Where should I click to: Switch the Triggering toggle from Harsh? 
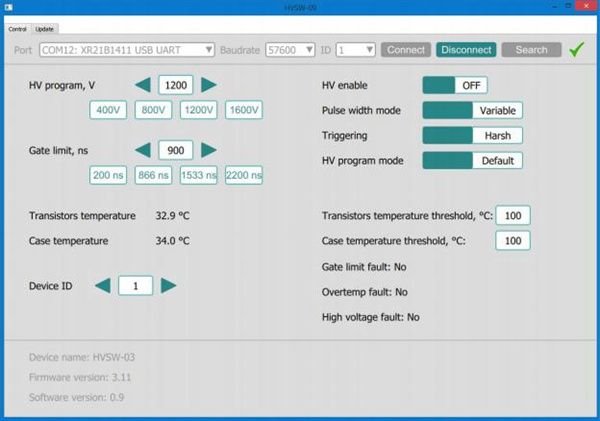pos(472,135)
